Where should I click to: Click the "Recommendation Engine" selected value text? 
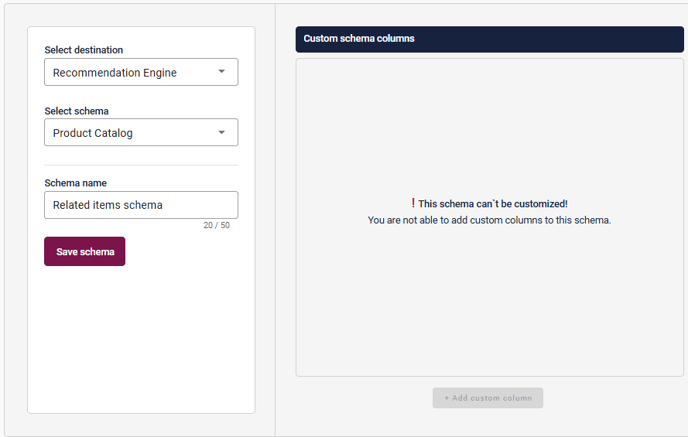click(114, 72)
